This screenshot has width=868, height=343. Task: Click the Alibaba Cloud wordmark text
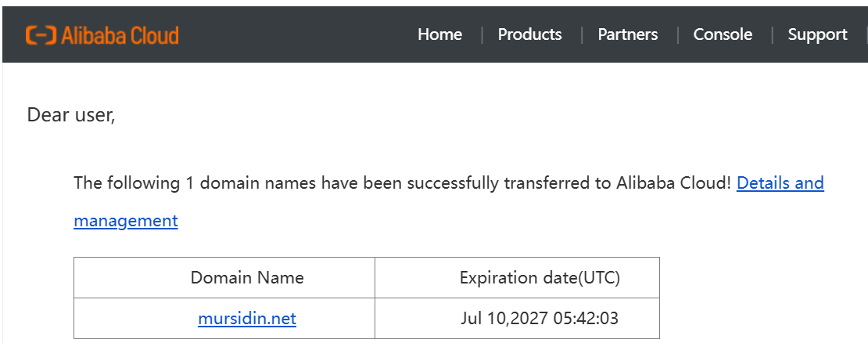click(120, 34)
